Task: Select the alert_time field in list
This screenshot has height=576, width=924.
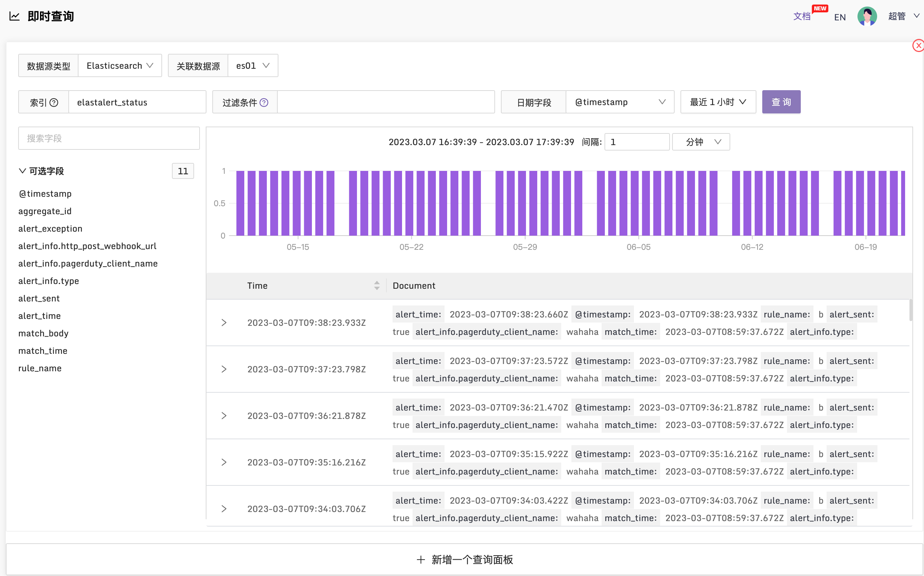Action: point(40,316)
